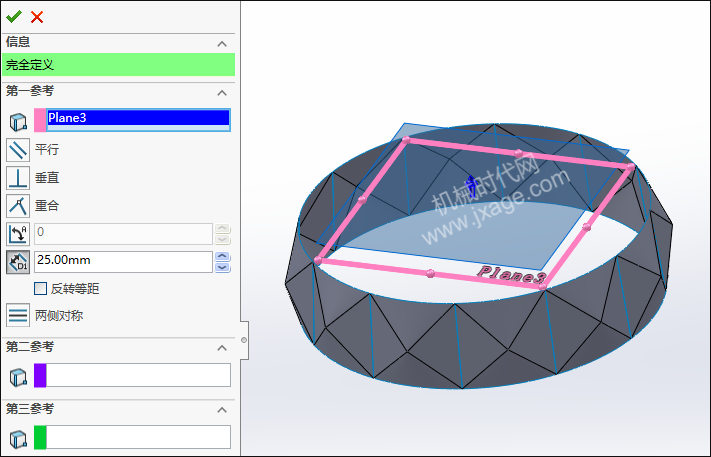Screen dimensions: 711x457
Task: Click the purple second reference swatch
Action: pos(40,375)
